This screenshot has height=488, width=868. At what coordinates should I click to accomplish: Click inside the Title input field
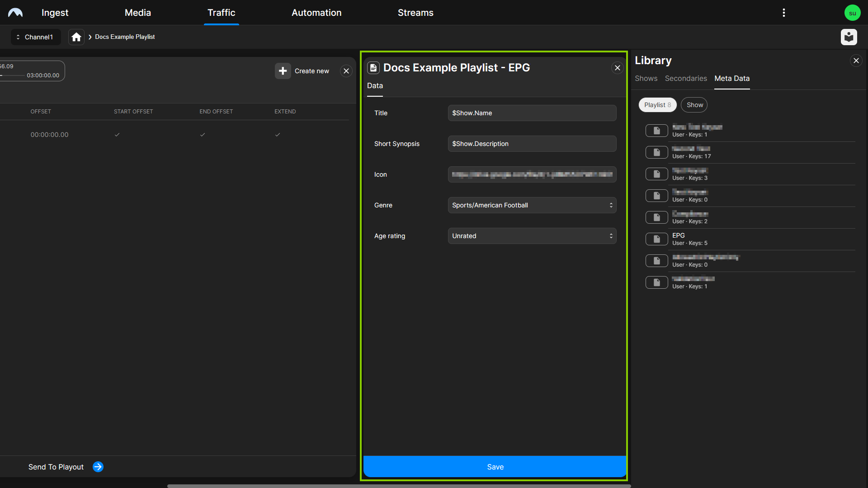click(532, 113)
